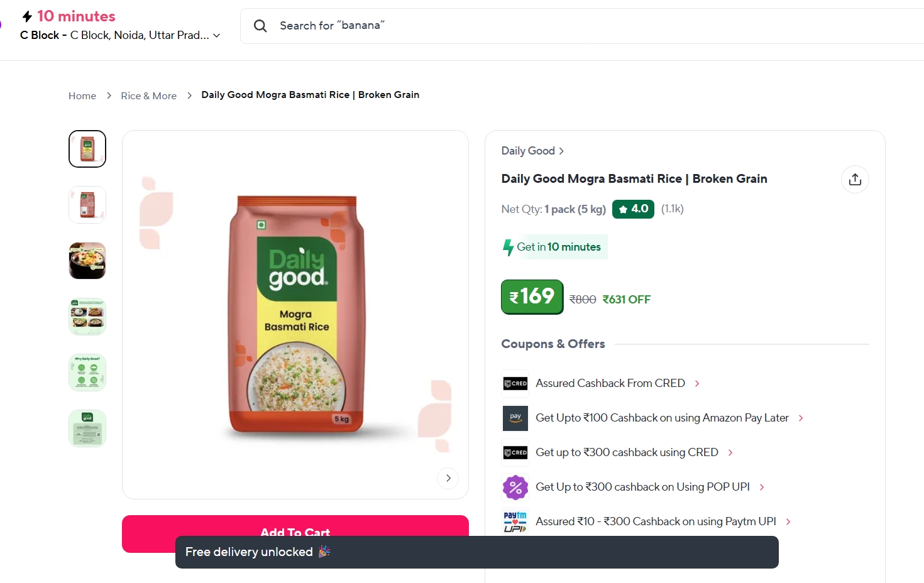
Task: Click the Amazon Pay Later offer icon
Action: pyautogui.click(x=515, y=418)
